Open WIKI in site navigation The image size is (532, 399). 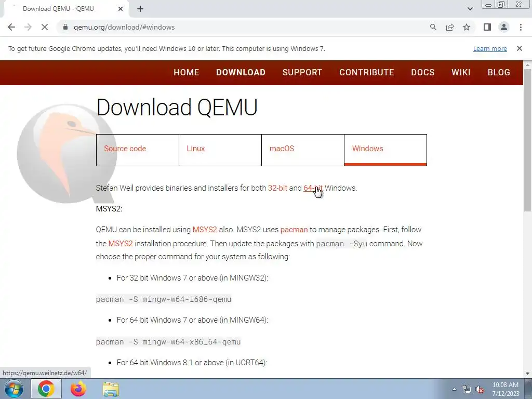tap(461, 72)
